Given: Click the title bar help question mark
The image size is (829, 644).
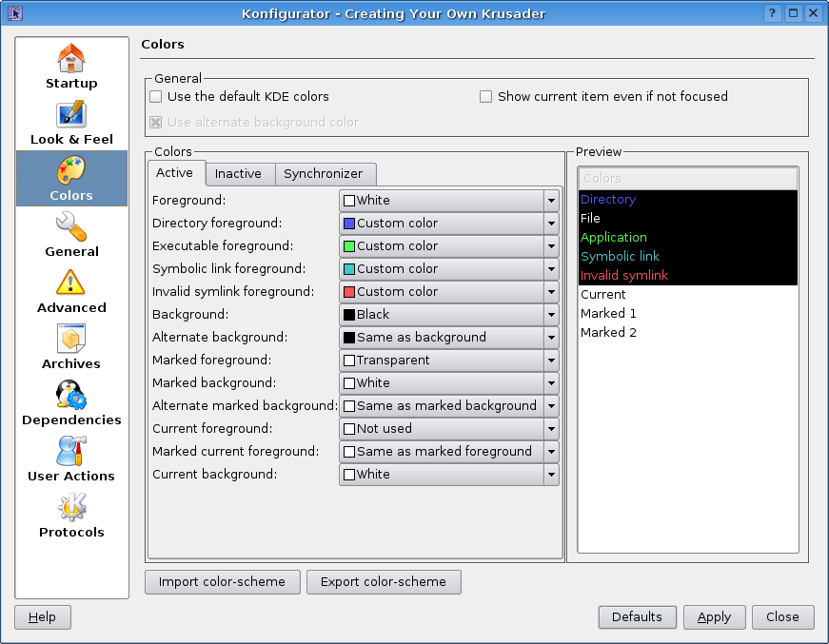Looking at the screenshot, I should [x=773, y=13].
